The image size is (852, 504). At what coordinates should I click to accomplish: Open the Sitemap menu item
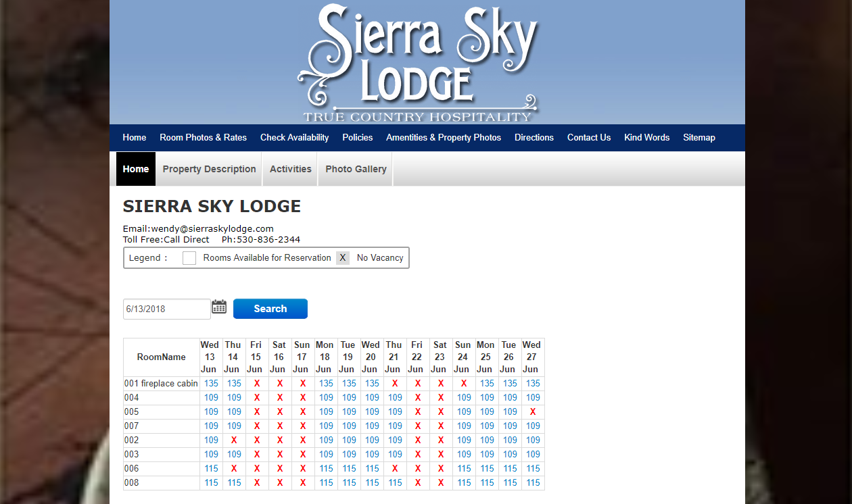point(699,137)
